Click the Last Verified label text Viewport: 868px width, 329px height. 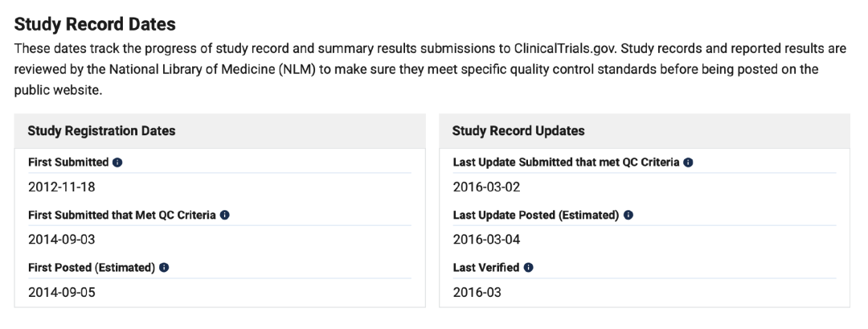(x=485, y=268)
